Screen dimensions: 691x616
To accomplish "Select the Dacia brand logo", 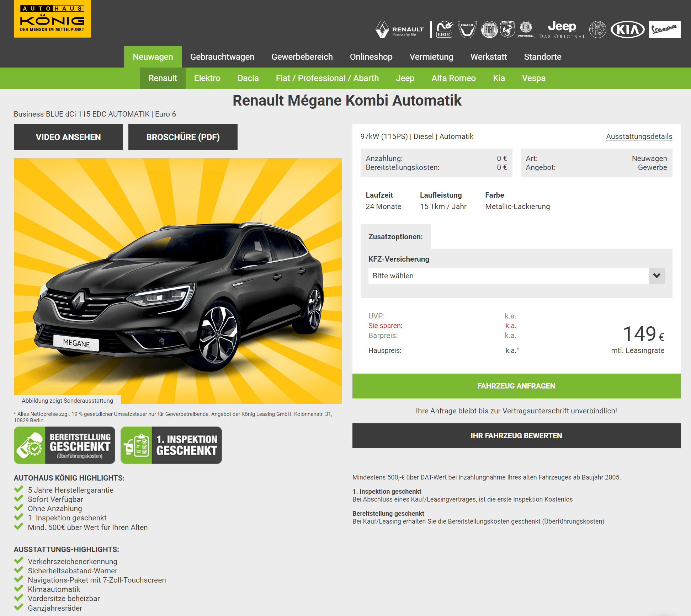I will click(x=467, y=30).
